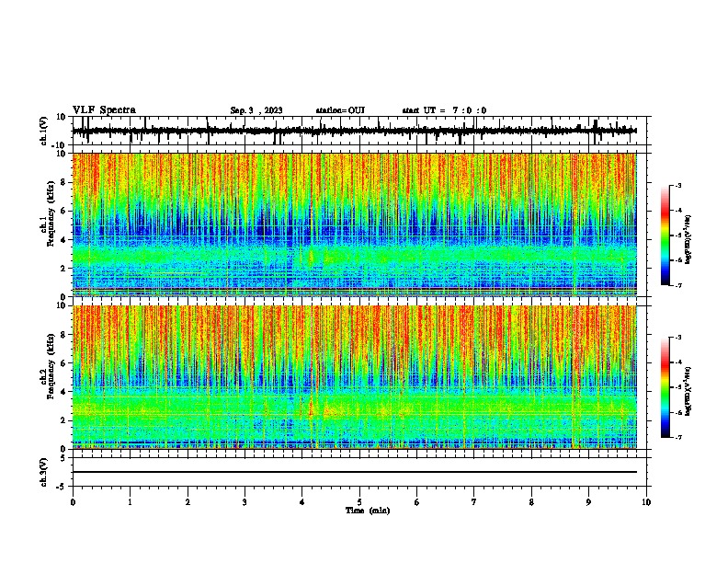The height and width of the screenshot is (563, 728).
Task: Click the flat ch.3 voltage trace line
Action: point(354,472)
